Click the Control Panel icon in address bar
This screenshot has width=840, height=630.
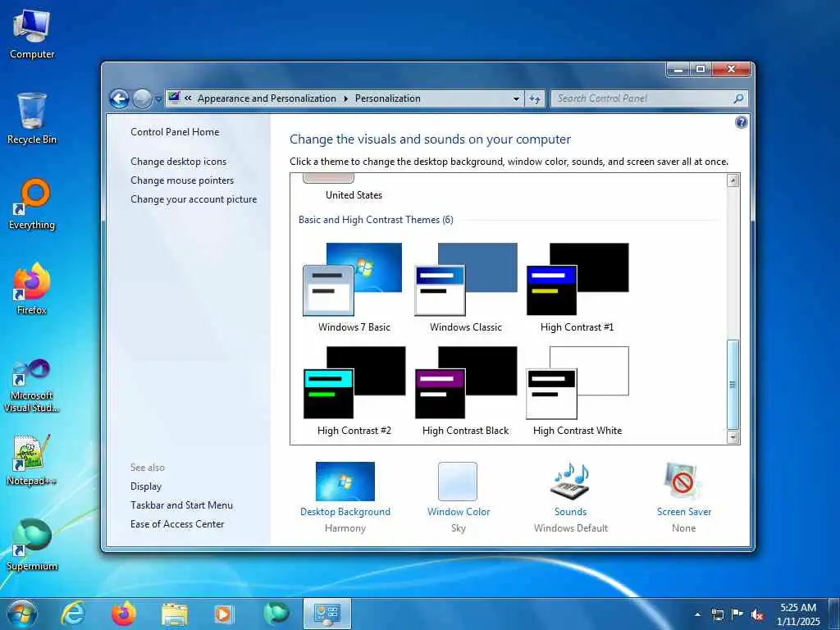coord(174,98)
